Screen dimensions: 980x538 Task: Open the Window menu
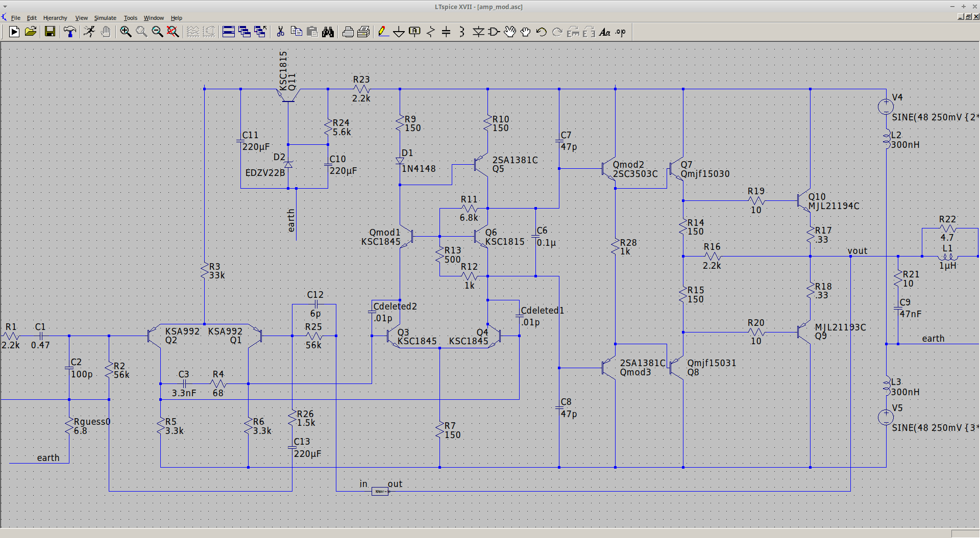(154, 18)
